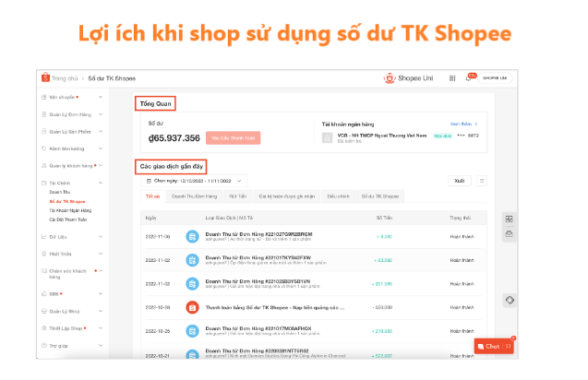Expand the Trợ giúp chevron
Screen dimensions: 588x380
point(101,346)
